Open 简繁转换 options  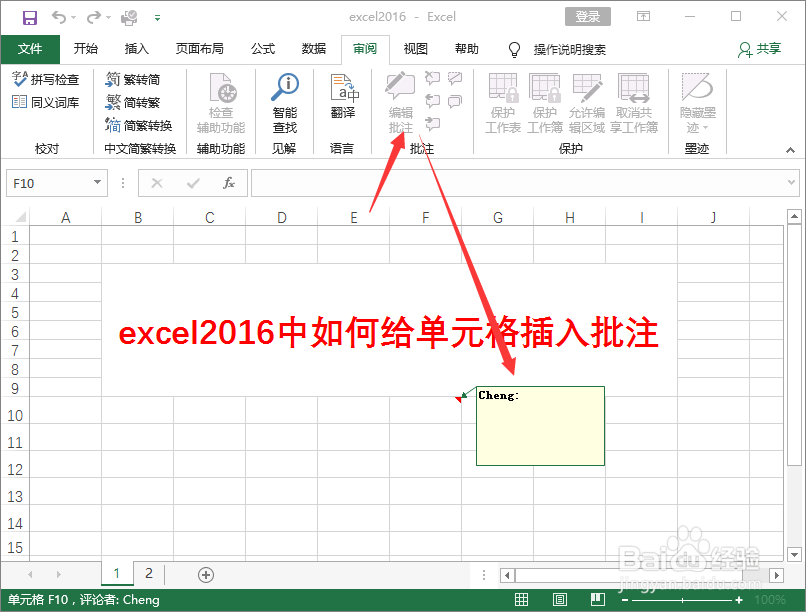pos(139,125)
